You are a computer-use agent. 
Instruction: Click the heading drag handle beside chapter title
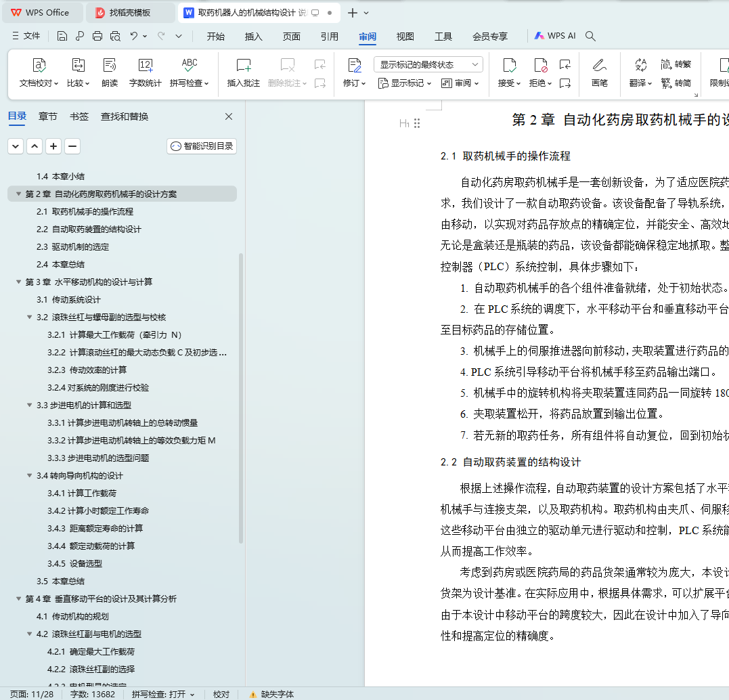[417, 123]
